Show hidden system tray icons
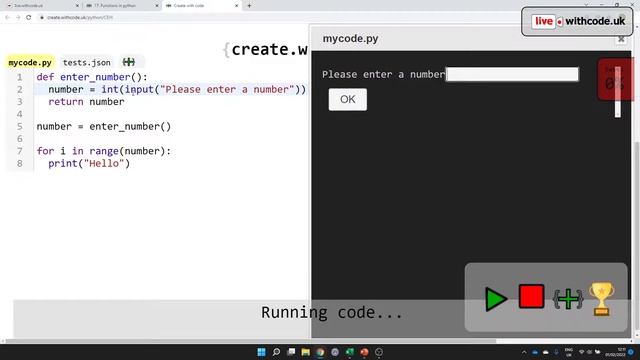 [524, 352]
